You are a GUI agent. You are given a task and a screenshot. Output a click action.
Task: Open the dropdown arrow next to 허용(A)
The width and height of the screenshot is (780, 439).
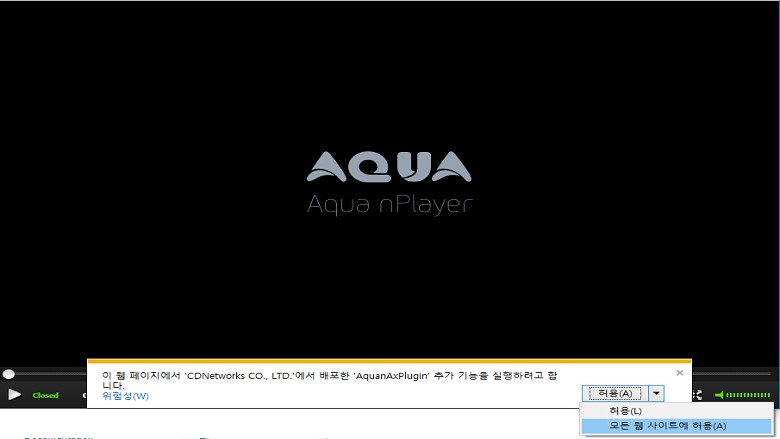657,393
